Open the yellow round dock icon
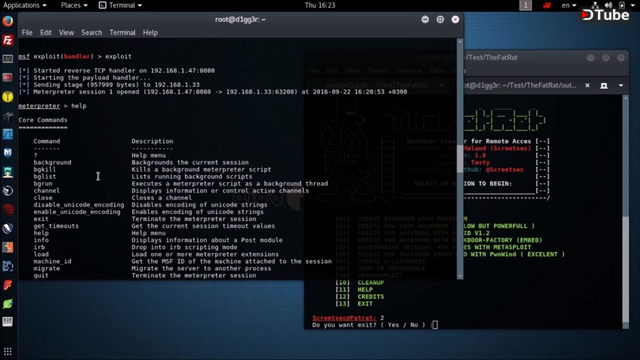Screen dimensions: 640x360 click(8, 97)
